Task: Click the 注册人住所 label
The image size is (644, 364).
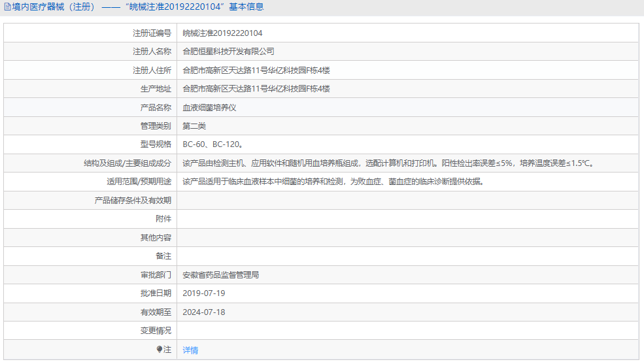Action: (152, 71)
